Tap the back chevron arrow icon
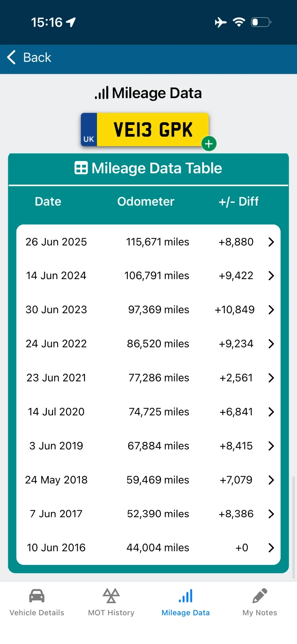 point(11,57)
